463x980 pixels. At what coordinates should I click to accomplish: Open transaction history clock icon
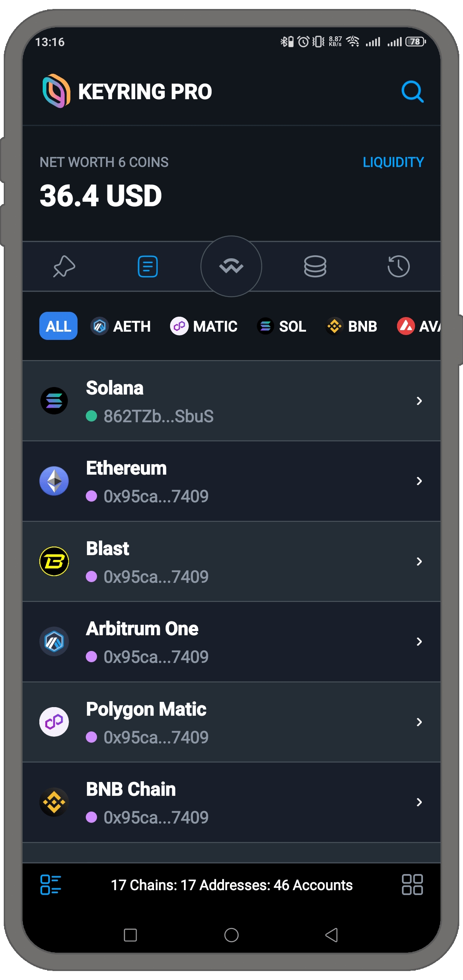coord(398,266)
